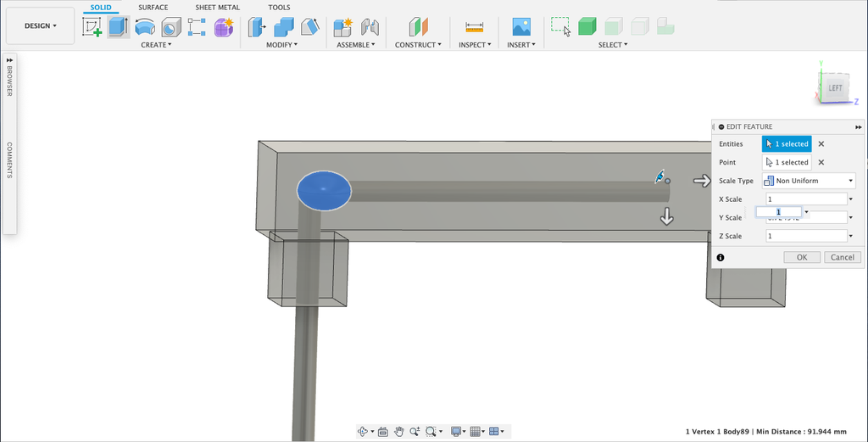Screen dimensions: 868x442
Task: Open the Scale Type dropdown
Action: point(809,181)
